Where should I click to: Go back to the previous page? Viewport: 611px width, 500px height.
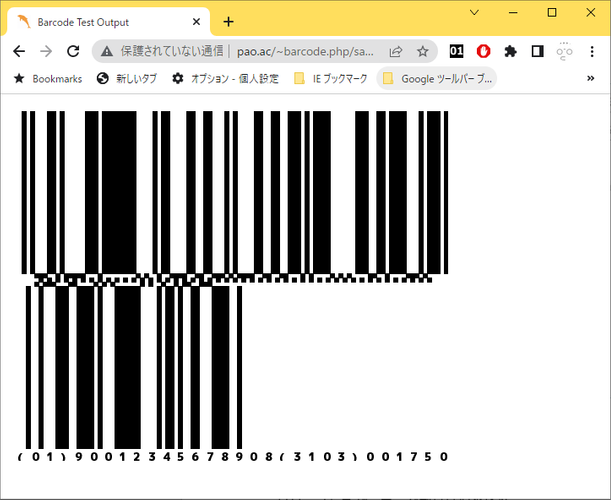point(19,51)
